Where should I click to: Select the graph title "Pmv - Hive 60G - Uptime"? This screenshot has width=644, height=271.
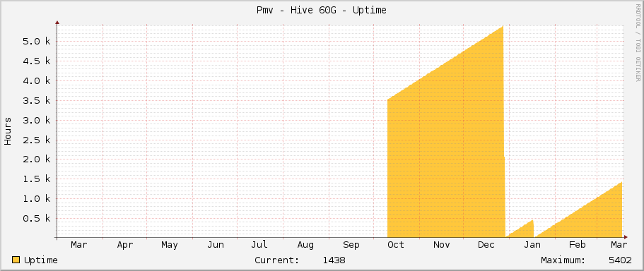(x=321, y=11)
